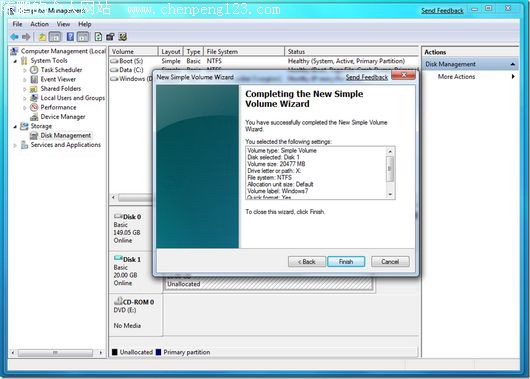Screen dimensions: 530x379
Task: Toggle the Show/Hide Console Tree toolbar icon
Action: (x=55, y=37)
